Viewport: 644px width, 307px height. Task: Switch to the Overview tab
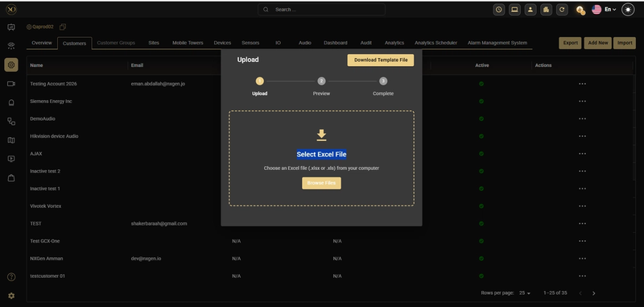(x=42, y=43)
